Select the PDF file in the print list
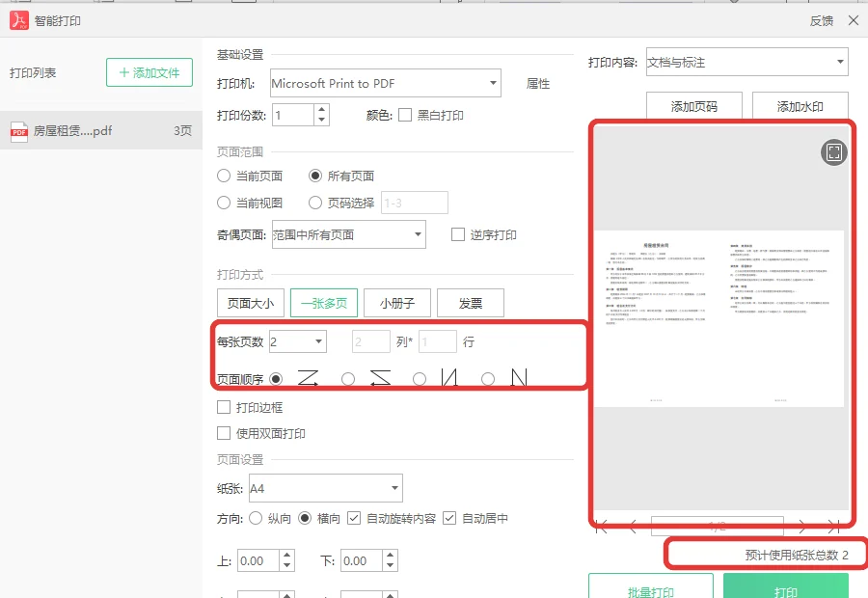The height and width of the screenshot is (598, 868). (100, 130)
